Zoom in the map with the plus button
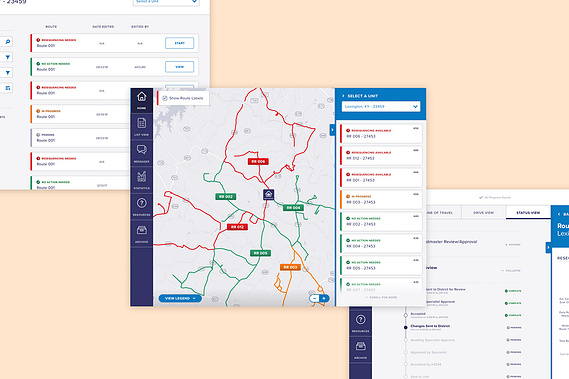Image resolution: width=569 pixels, height=379 pixels. 324,298
